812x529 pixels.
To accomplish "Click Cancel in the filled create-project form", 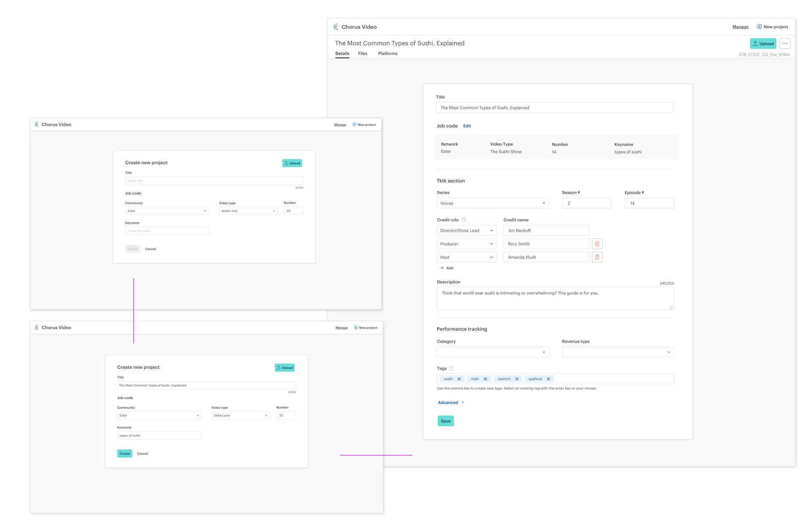I will [x=142, y=454].
